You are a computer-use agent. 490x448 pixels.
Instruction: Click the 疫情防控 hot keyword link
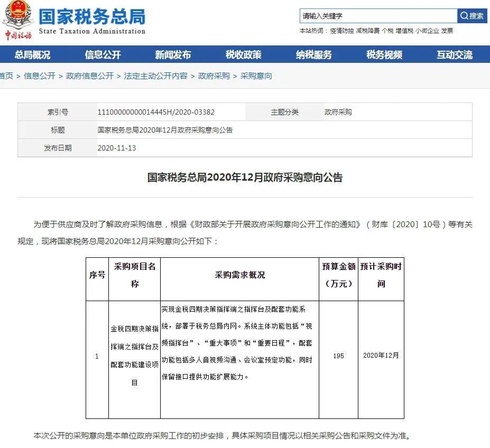click(342, 31)
